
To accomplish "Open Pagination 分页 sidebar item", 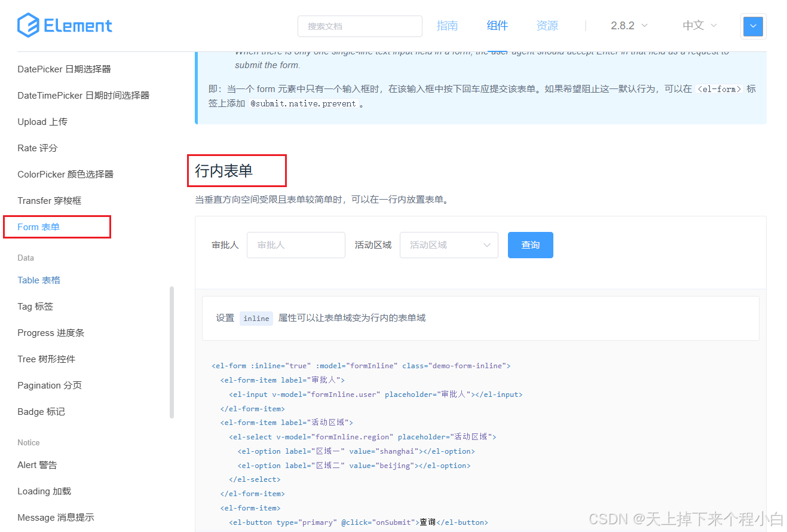I will (x=50, y=386).
